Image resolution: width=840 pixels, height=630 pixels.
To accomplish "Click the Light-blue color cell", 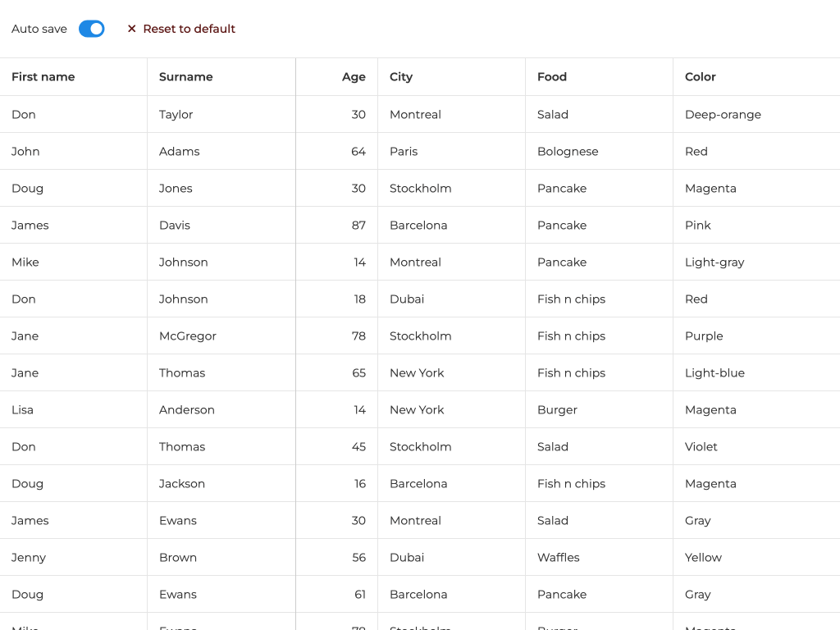I will (714, 373).
